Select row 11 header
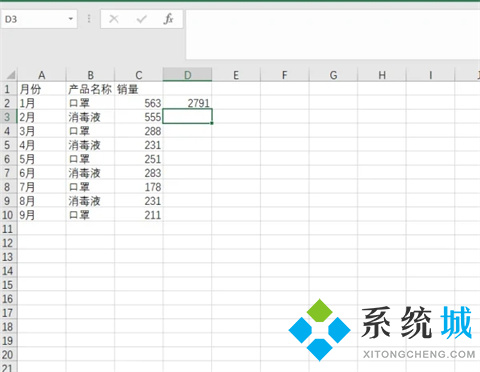480x372 pixels. (8, 229)
